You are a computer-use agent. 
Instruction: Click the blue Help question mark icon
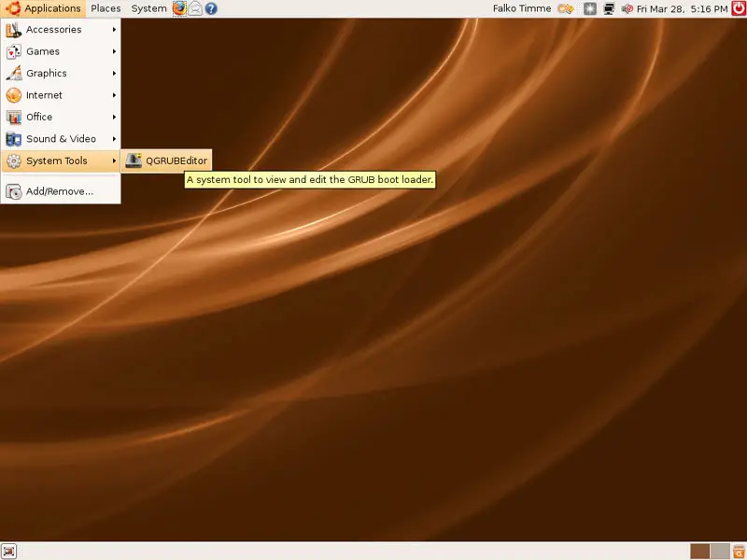pyautogui.click(x=211, y=8)
